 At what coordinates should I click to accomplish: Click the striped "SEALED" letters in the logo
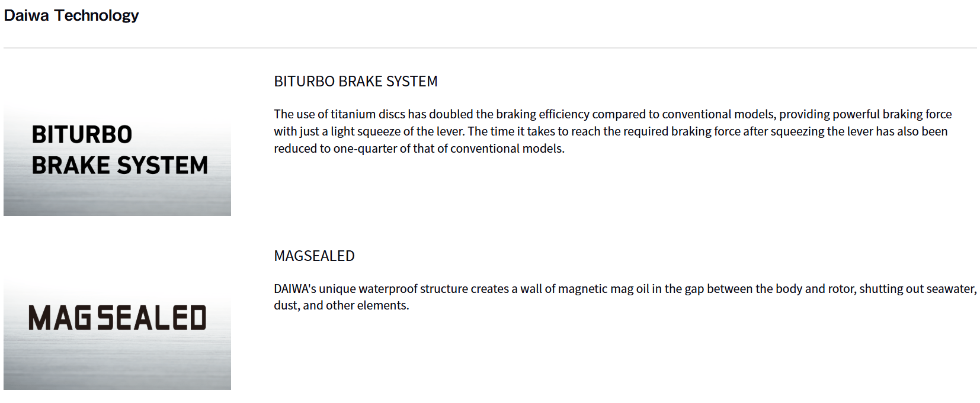coord(152,318)
